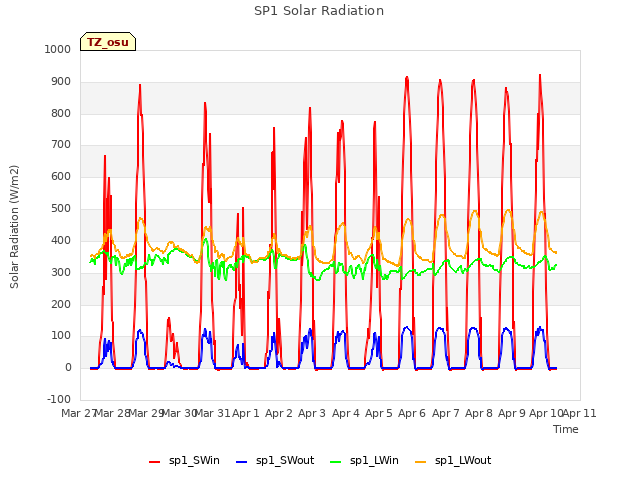Click the Apr 8 x-axis date label
The width and height of the screenshot is (640, 480).
pos(479,413)
